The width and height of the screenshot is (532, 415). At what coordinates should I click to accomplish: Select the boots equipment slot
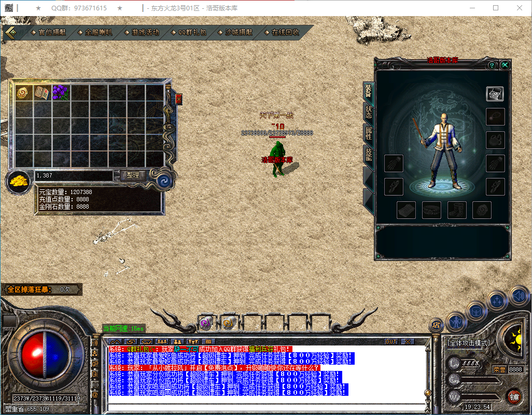click(x=457, y=210)
